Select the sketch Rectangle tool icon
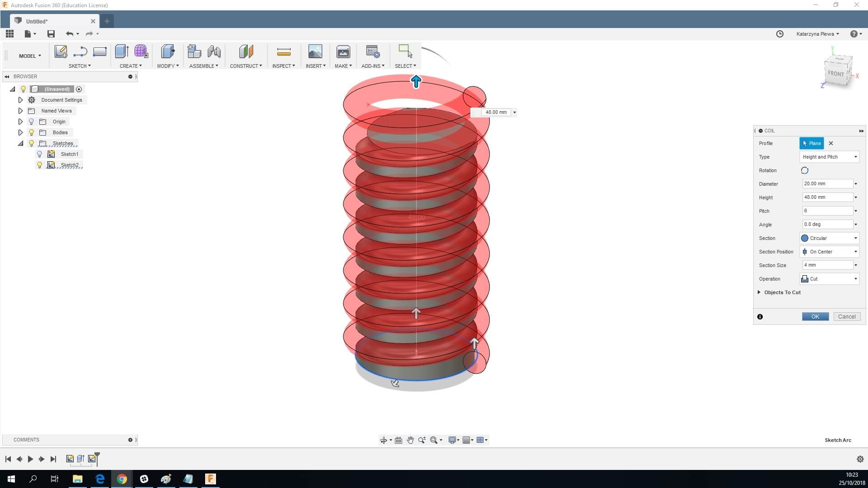This screenshot has height=488, width=868. coord(99,52)
